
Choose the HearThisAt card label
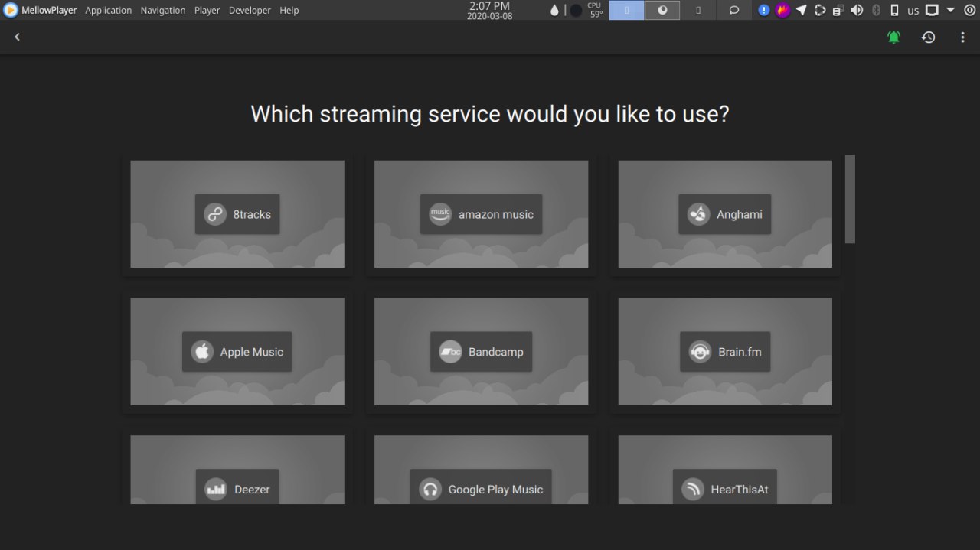pos(740,490)
